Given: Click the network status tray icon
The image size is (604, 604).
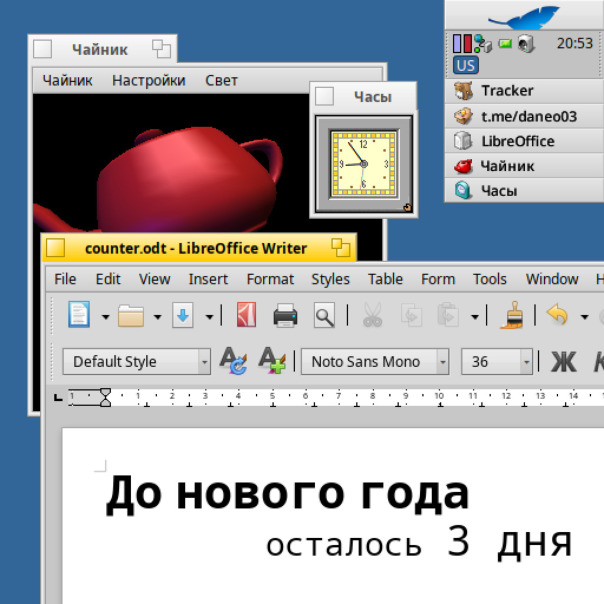Looking at the screenshot, I should 483,44.
